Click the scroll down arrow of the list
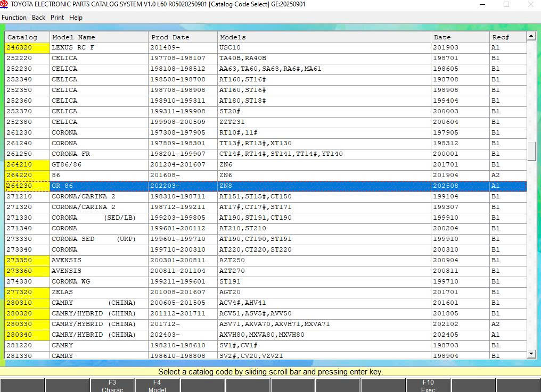The image size is (541, 392). click(x=531, y=354)
